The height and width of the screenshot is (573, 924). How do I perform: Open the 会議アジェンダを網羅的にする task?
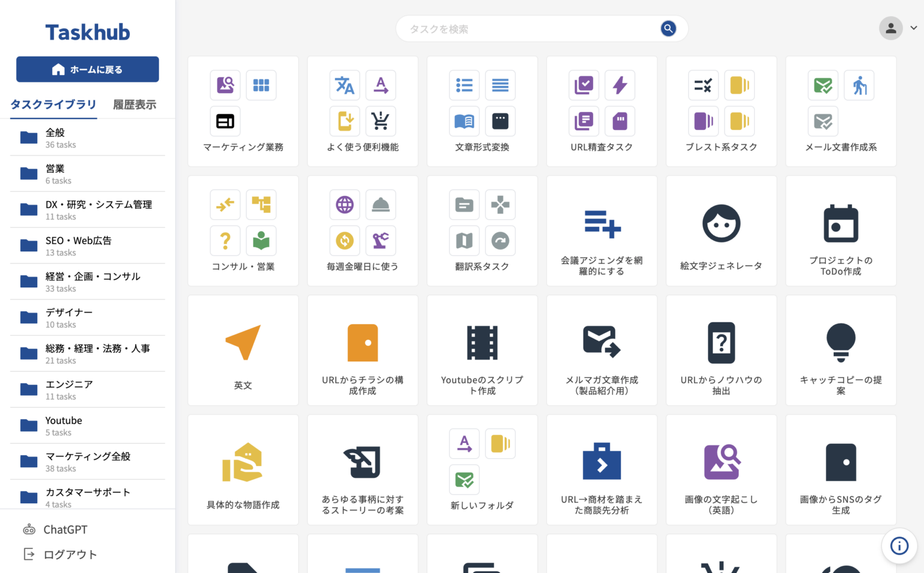(602, 230)
